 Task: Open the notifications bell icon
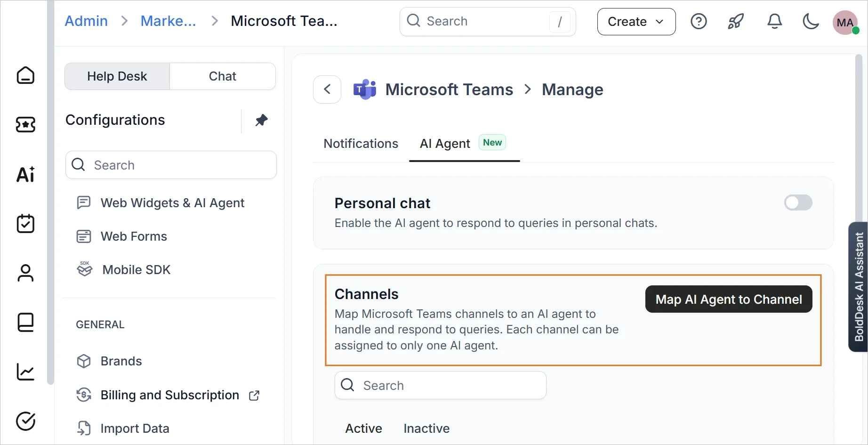click(x=774, y=22)
